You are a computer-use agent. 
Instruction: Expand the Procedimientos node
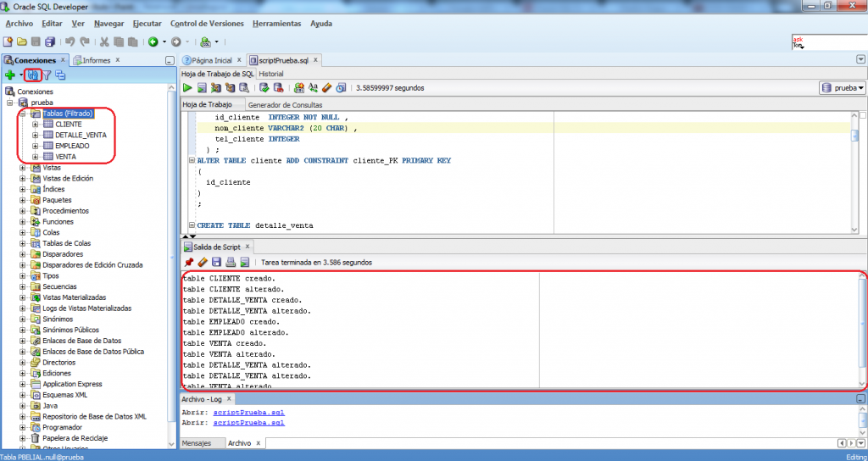[23, 211]
